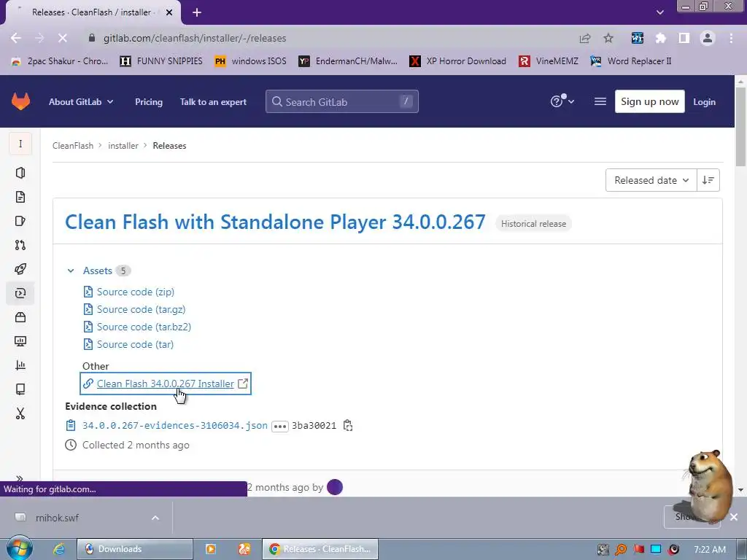This screenshot has height=560, width=747.
Task: Open the rnihok.swf download options arrow
Action: tap(155, 518)
